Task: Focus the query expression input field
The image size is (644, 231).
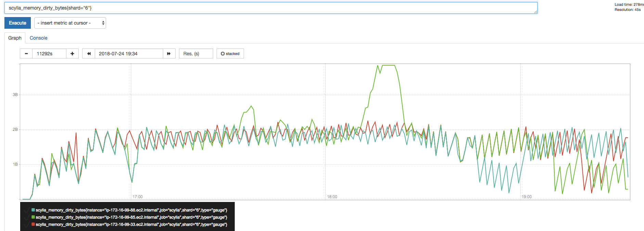Action: [x=271, y=8]
